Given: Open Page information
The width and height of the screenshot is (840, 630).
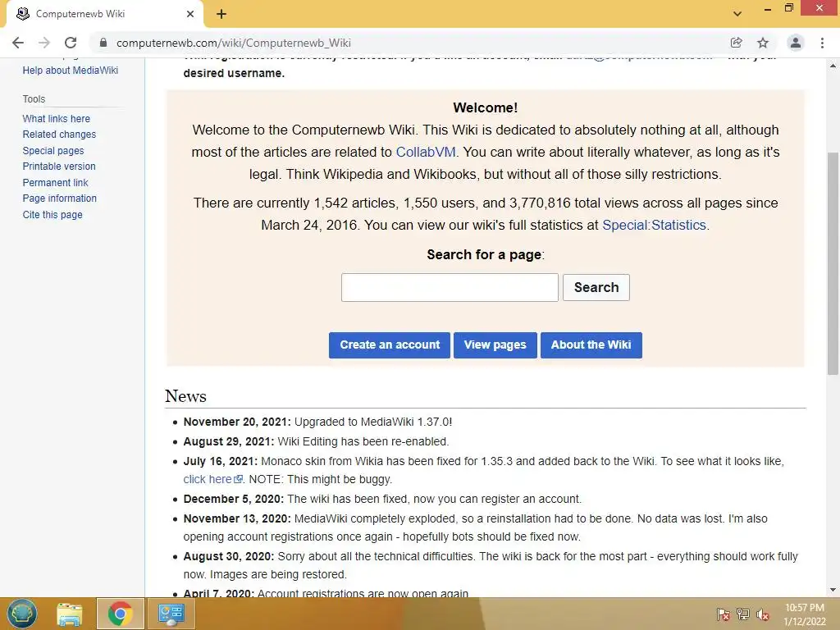Looking at the screenshot, I should pos(59,199).
